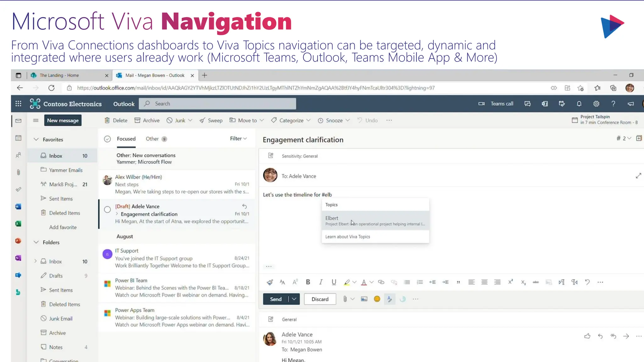This screenshot has height=362, width=644.
Task: Apply bulleted list formatting
Action: point(407,282)
